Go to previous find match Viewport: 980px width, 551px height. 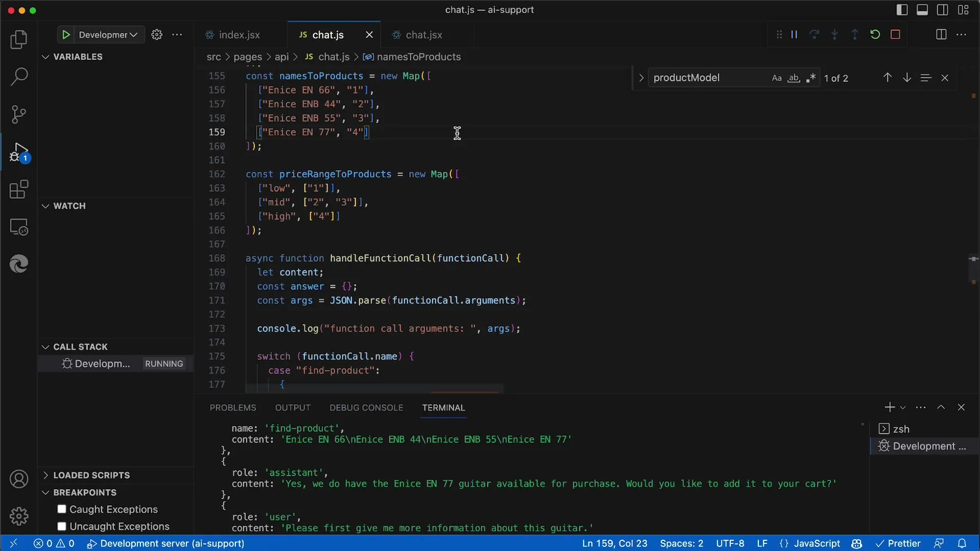point(888,78)
